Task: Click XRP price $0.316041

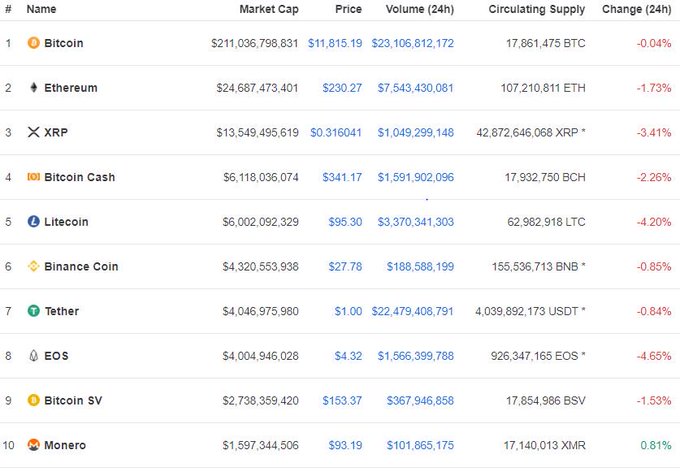Action: [x=336, y=132]
